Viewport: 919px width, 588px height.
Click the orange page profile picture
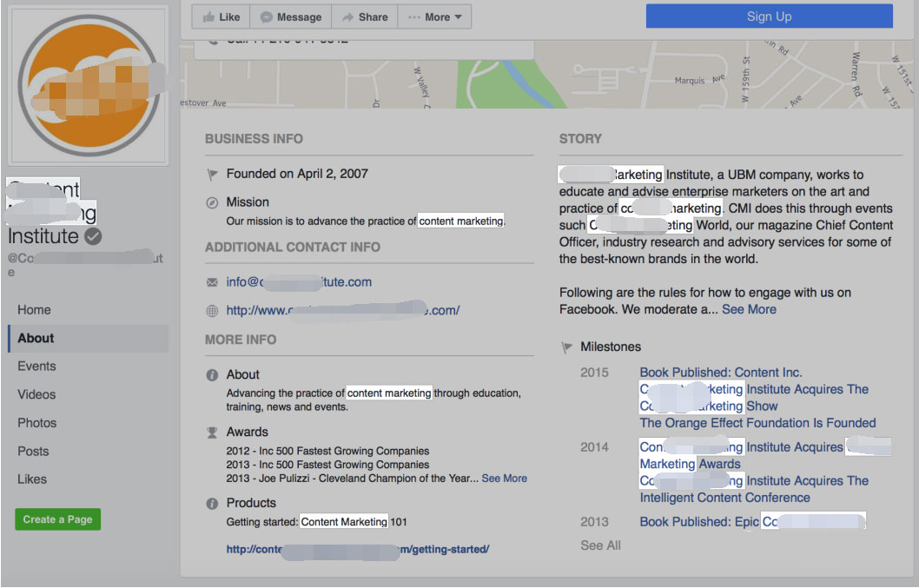(88, 84)
